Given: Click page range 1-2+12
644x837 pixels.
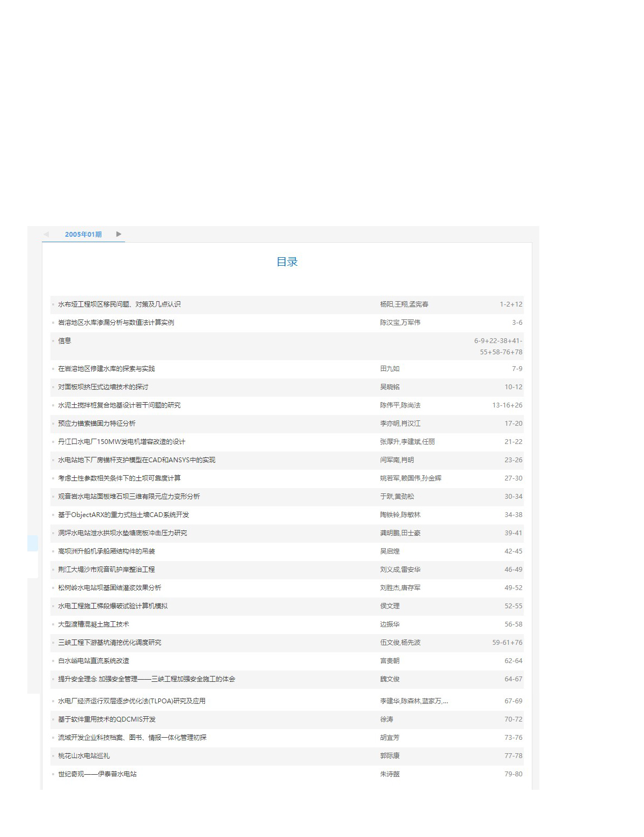Looking at the screenshot, I should (511, 304).
